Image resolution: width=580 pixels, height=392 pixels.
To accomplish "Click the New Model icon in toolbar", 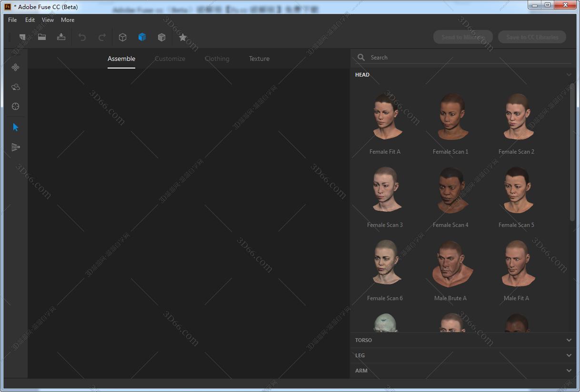I will click(x=22, y=37).
